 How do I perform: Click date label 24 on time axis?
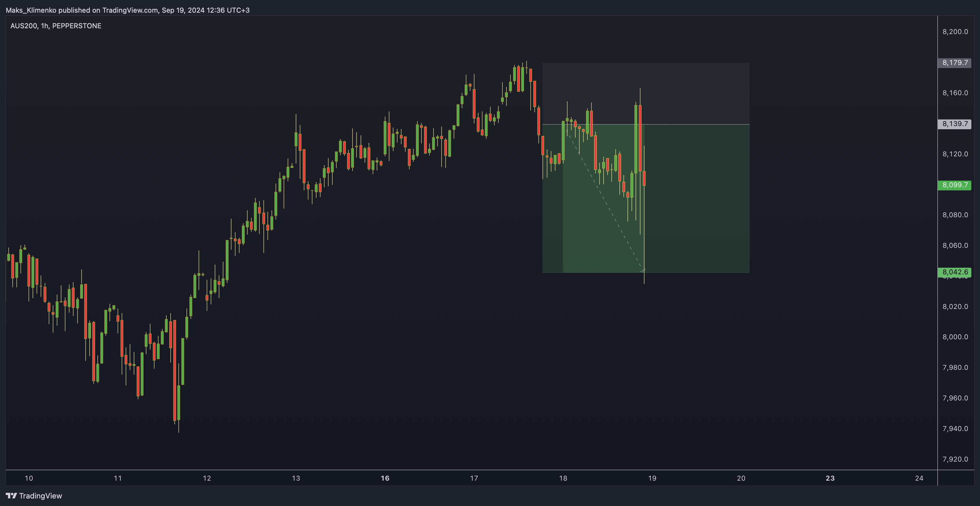[x=919, y=478]
